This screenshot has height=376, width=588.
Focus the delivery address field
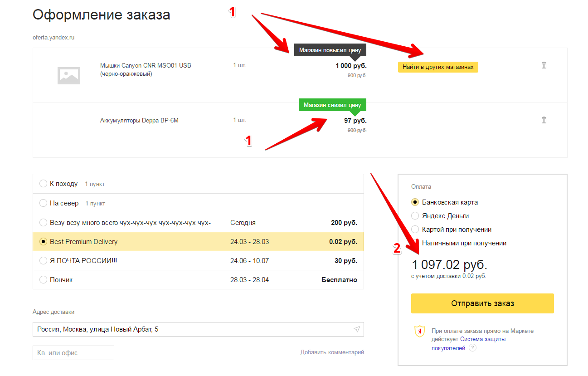point(198,329)
